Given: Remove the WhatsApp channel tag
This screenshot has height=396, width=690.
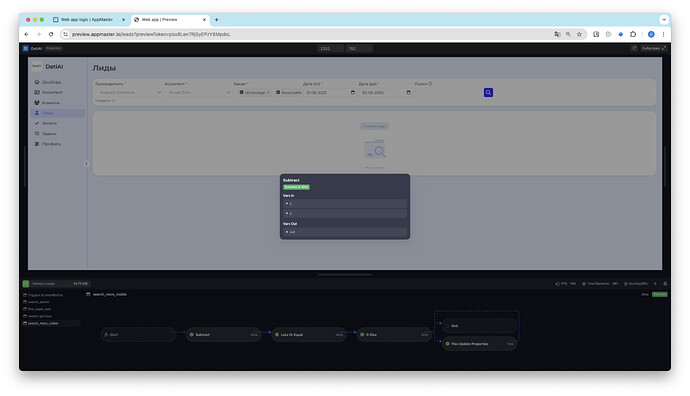Looking at the screenshot, I should pos(268,92).
